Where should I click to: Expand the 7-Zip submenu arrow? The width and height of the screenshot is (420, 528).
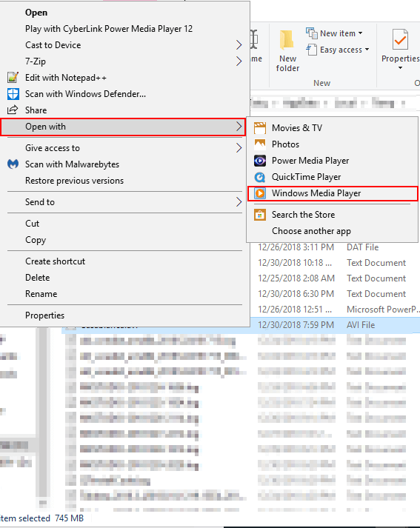tap(239, 61)
